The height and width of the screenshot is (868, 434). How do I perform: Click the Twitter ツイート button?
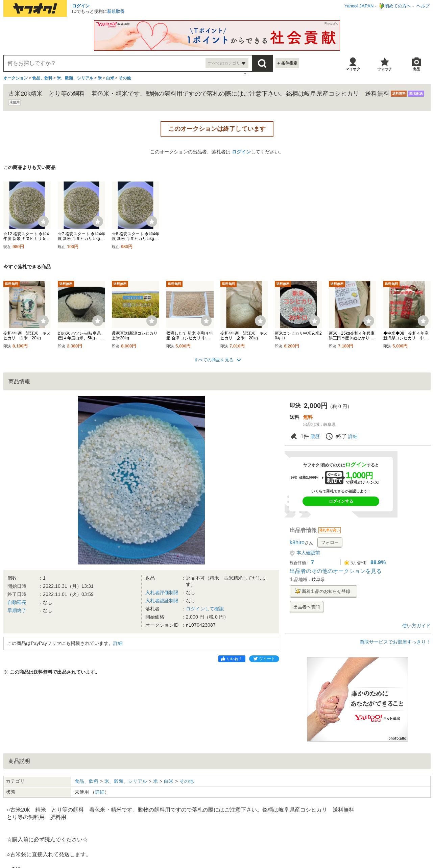click(264, 659)
